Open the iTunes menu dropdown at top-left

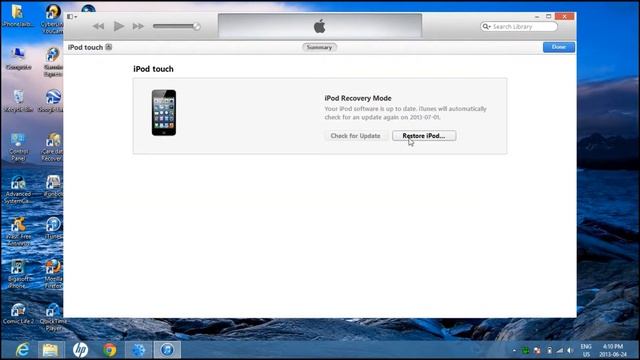[x=72, y=17]
